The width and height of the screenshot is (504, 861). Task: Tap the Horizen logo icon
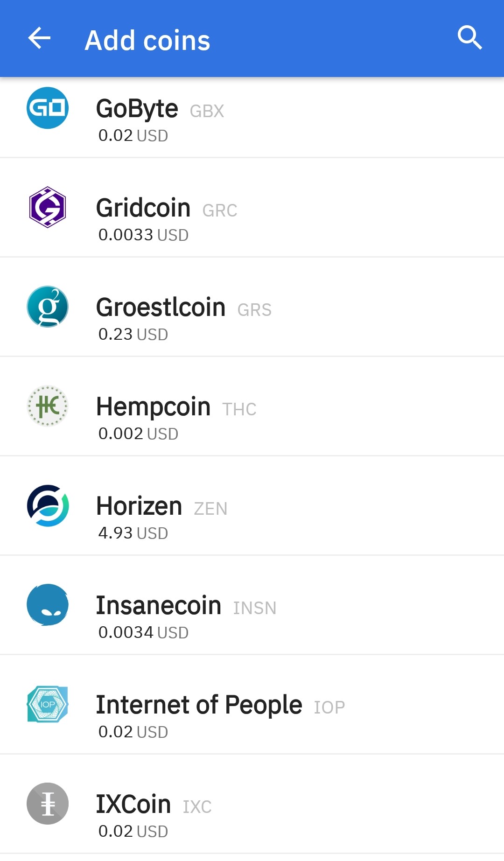(x=48, y=505)
